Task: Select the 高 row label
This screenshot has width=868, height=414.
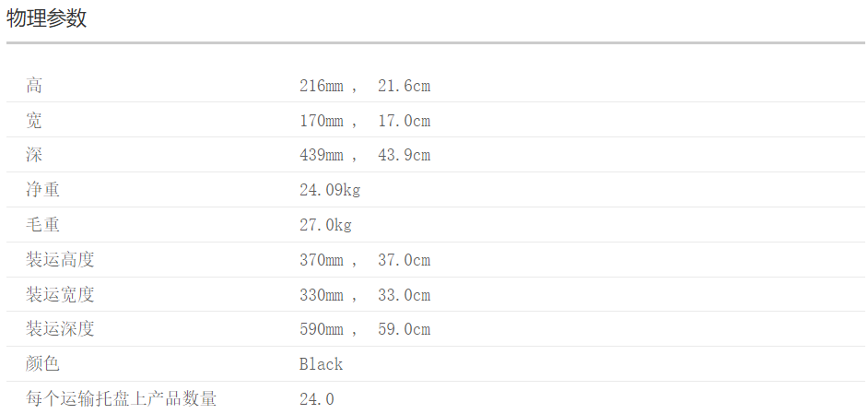Action: click(x=34, y=86)
